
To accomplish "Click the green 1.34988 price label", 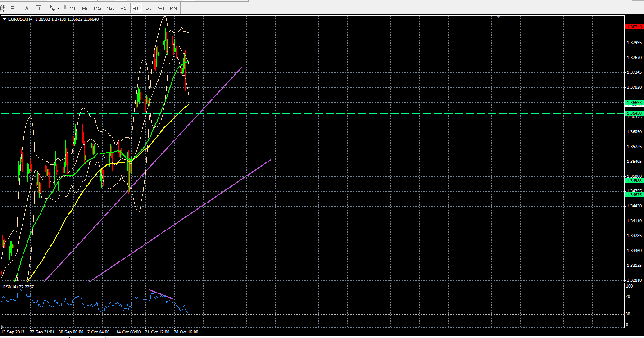I will (634, 180).
